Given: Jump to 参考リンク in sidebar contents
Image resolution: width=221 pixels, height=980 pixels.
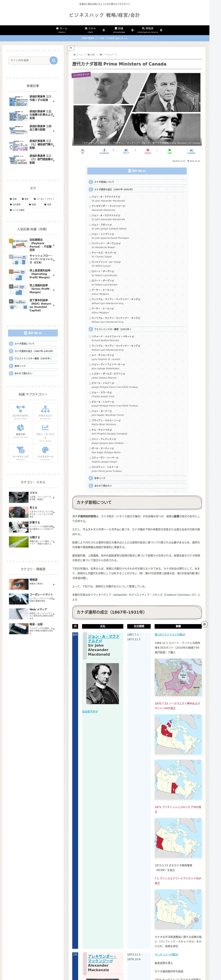Looking at the screenshot, I should (20, 366).
